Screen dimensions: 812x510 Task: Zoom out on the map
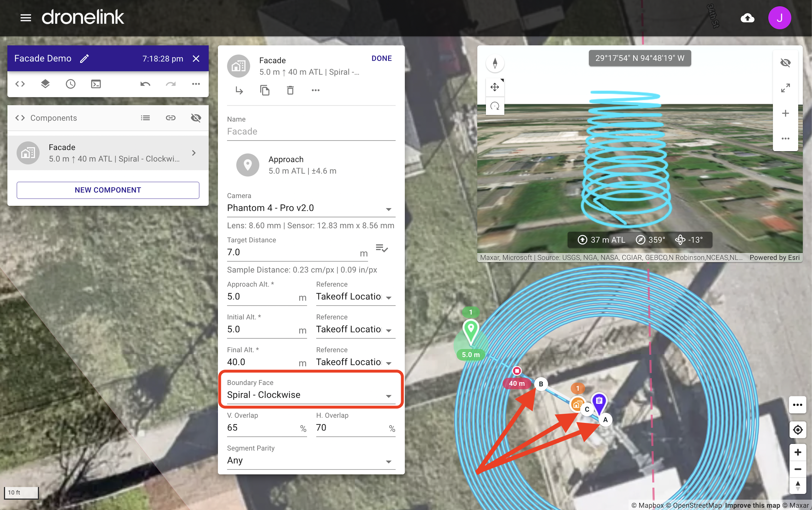tap(797, 469)
